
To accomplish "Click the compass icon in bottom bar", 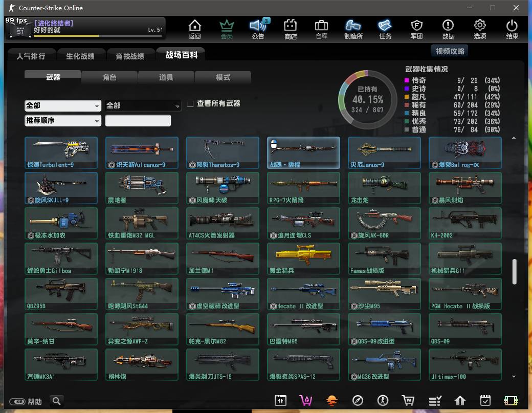I will [x=358, y=401].
